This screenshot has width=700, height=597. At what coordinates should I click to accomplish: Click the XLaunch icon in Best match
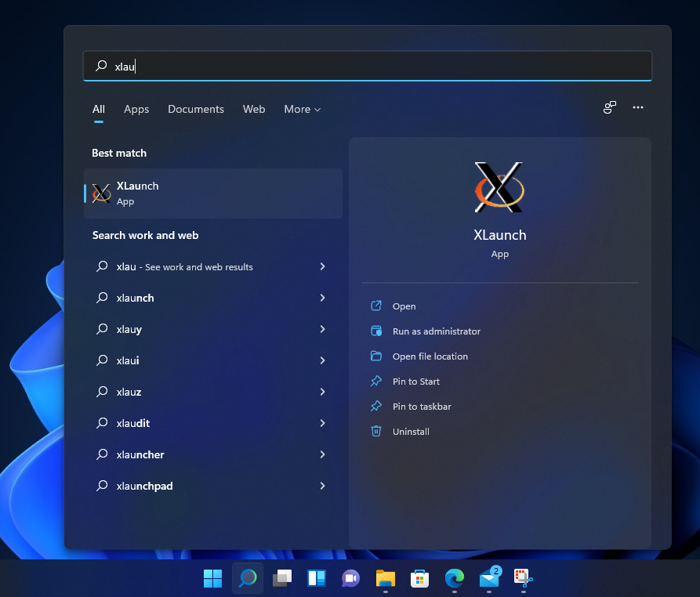101,194
